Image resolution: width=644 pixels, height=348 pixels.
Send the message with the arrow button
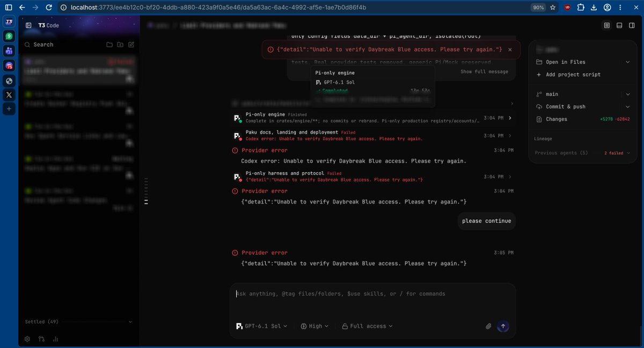(503, 326)
